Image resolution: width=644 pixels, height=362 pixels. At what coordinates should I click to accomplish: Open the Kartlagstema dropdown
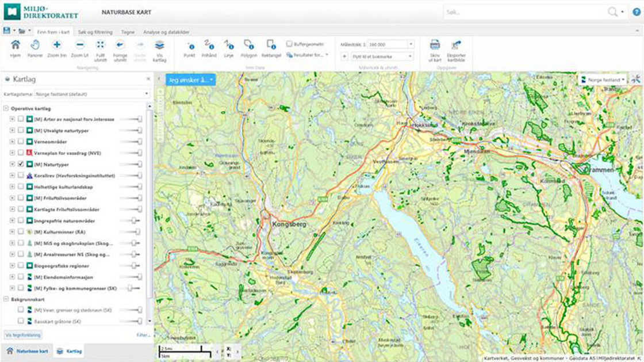pyautogui.click(x=91, y=93)
